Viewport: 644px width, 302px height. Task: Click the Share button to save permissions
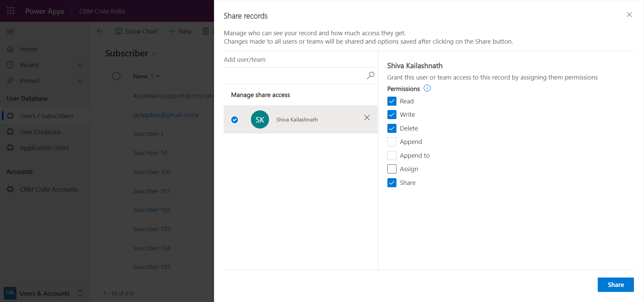(x=615, y=285)
